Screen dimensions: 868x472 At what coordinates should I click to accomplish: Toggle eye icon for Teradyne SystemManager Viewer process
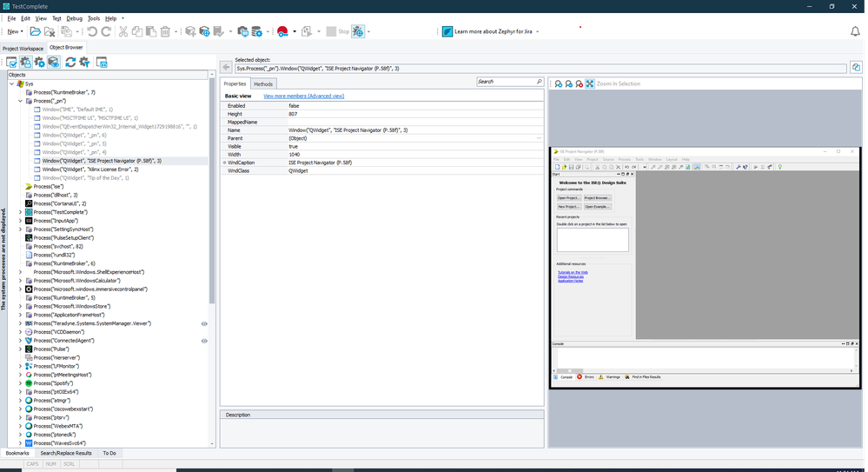pos(204,323)
